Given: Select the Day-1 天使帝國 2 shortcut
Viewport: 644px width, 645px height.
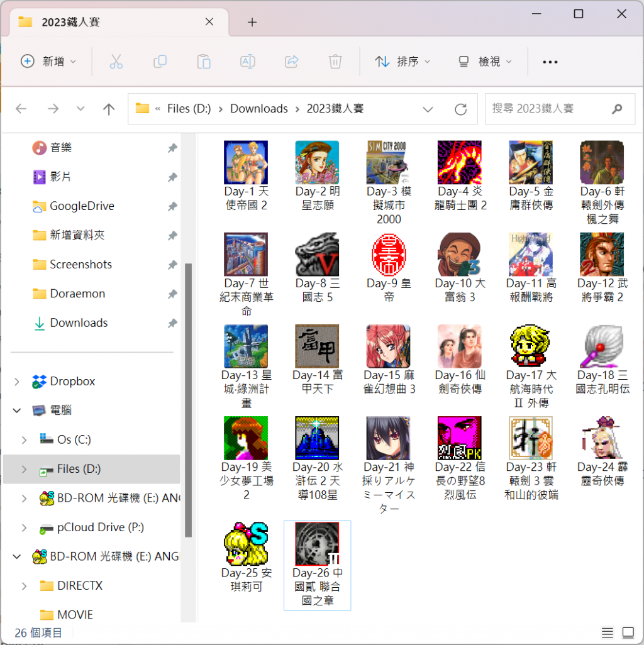Looking at the screenshot, I should point(246,175).
